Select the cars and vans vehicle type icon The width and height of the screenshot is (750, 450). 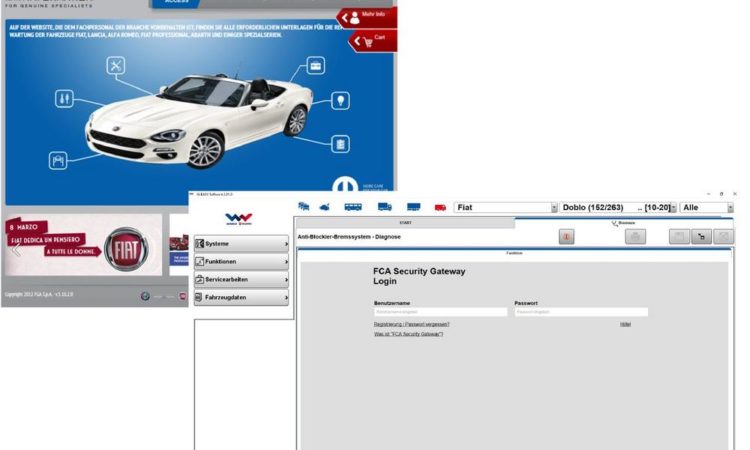coord(303,207)
